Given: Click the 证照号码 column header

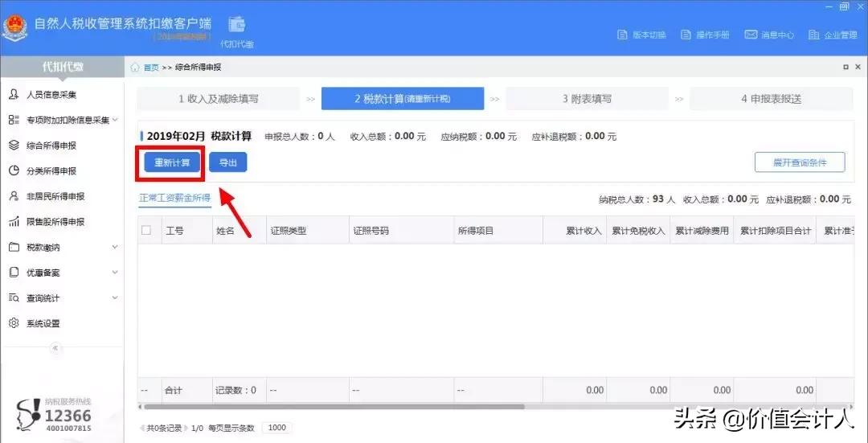Looking at the screenshot, I should point(401,231).
